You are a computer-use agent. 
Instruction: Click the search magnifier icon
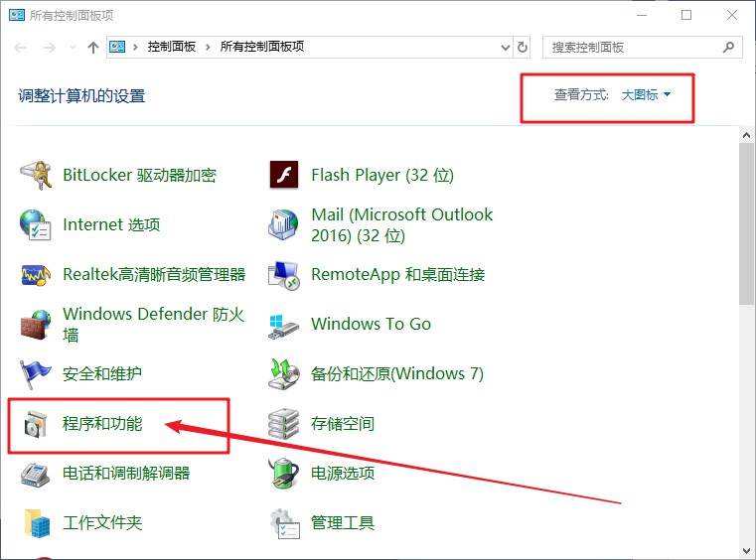[x=728, y=47]
